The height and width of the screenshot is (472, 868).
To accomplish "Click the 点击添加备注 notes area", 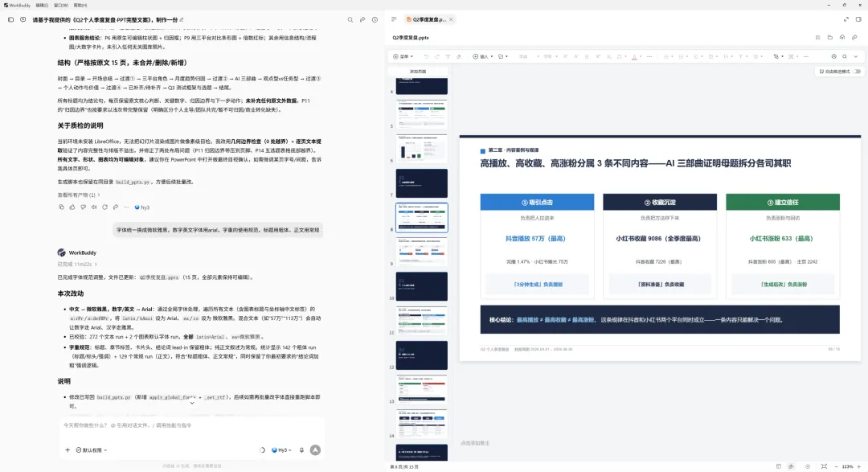I will coord(475,443).
